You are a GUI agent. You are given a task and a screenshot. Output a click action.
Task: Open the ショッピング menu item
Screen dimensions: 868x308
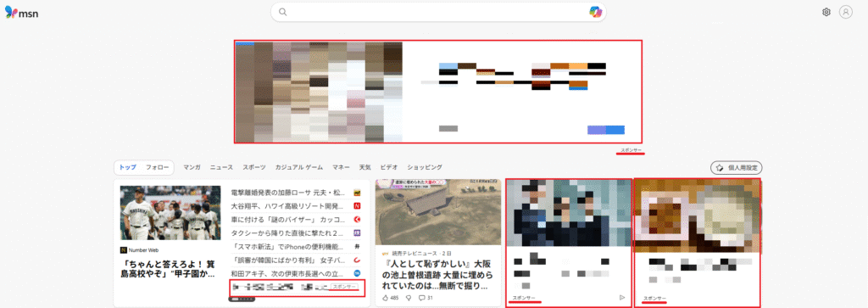click(425, 167)
